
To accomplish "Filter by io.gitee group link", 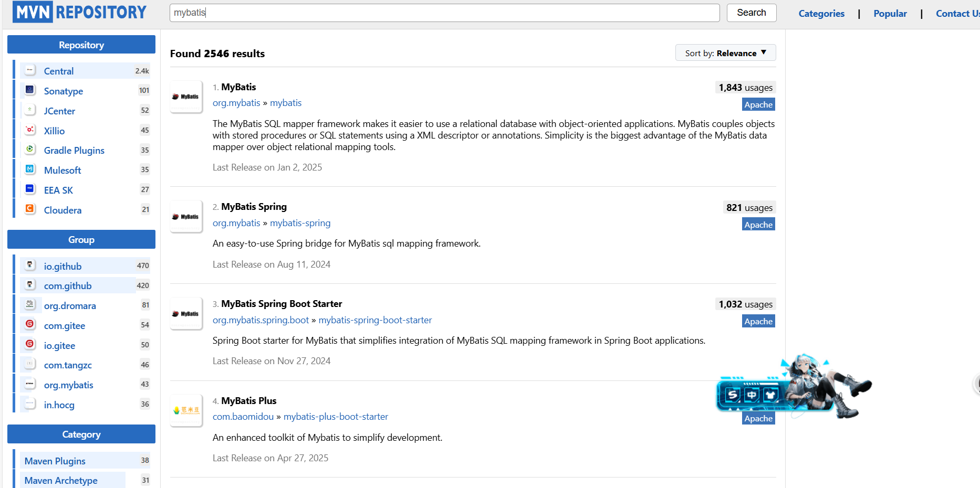I will [x=59, y=345].
